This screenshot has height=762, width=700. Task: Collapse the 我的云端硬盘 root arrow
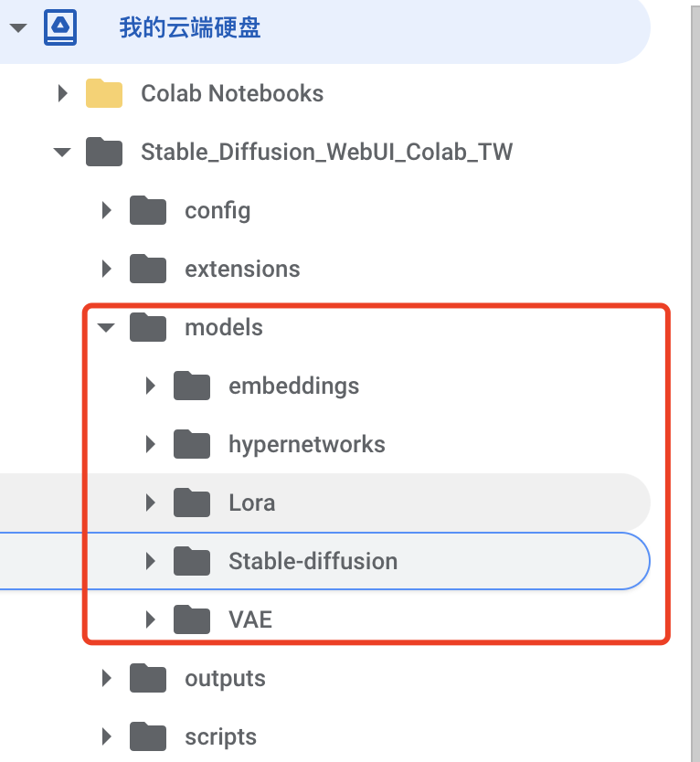pos(18,27)
